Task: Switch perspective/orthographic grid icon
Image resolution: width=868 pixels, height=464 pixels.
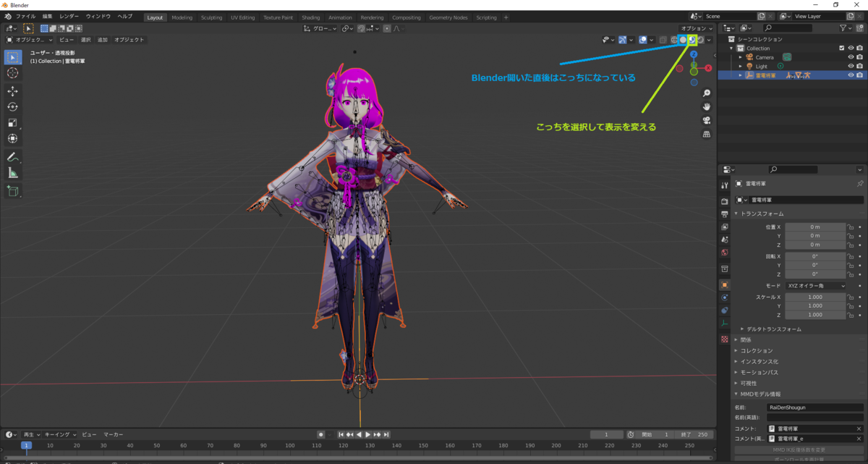Action: click(707, 135)
